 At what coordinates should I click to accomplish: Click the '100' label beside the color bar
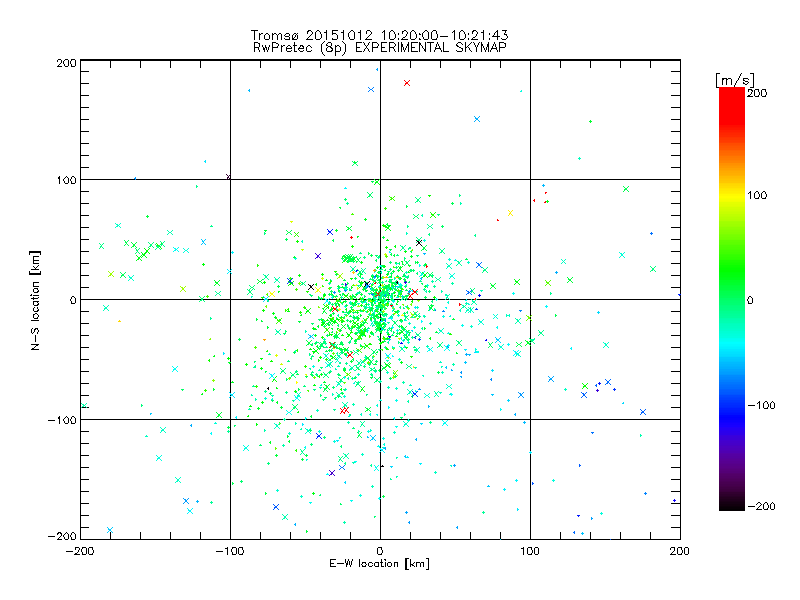click(x=757, y=195)
